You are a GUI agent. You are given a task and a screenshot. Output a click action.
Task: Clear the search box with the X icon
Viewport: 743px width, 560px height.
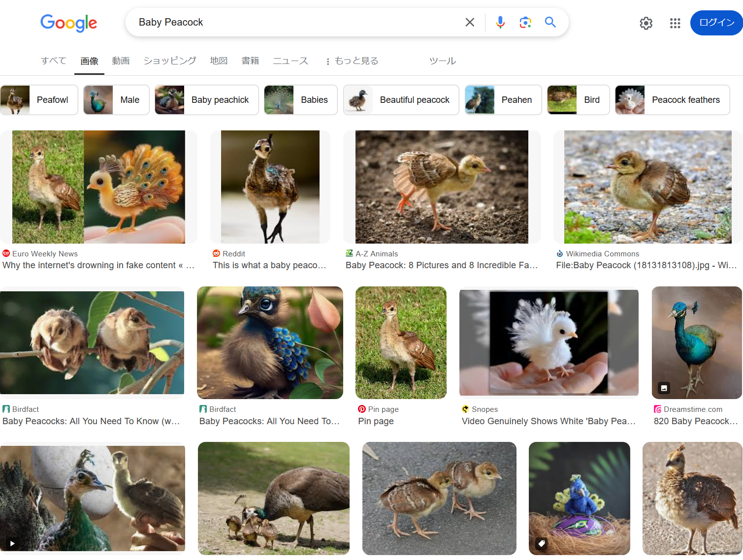pyautogui.click(x=470, y=22)
